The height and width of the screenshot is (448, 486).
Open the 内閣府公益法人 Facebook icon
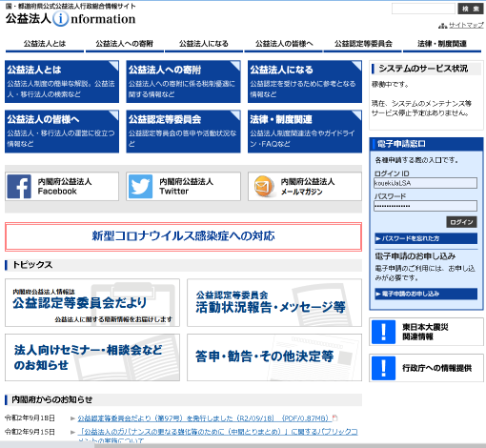pos(19,187)
